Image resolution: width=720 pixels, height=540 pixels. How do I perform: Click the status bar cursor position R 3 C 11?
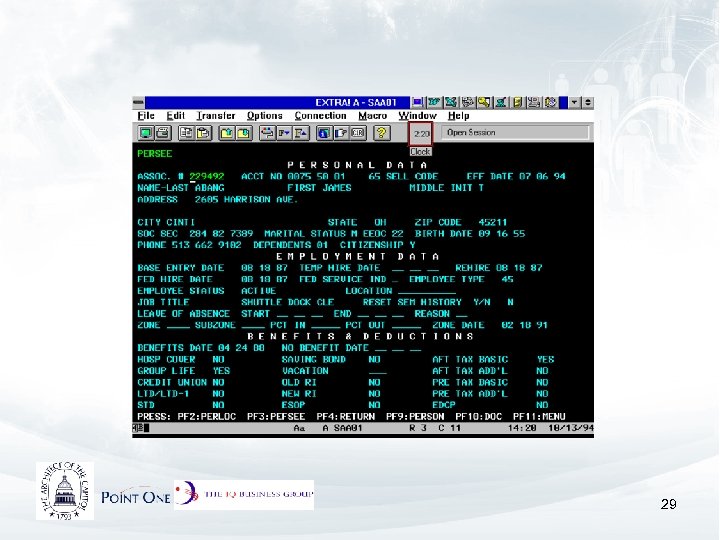click(435, 428)
